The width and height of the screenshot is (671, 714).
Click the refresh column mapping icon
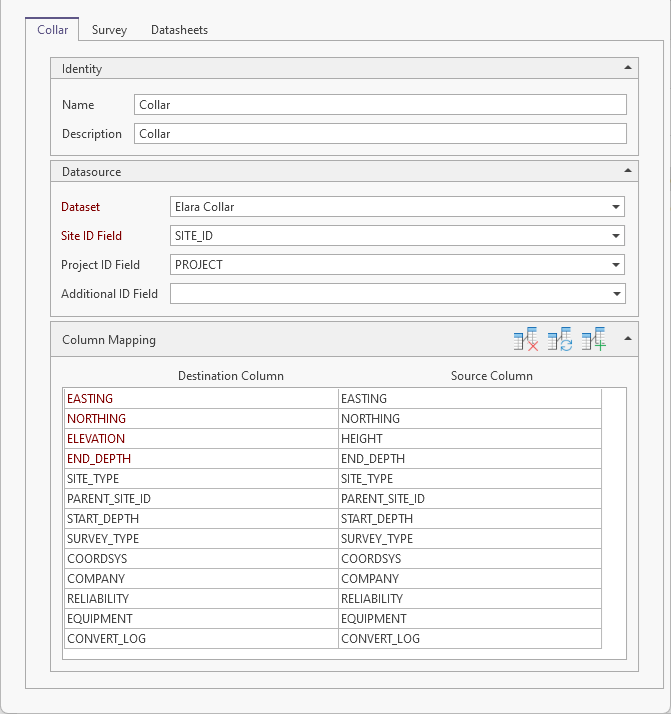coord(560,340)
